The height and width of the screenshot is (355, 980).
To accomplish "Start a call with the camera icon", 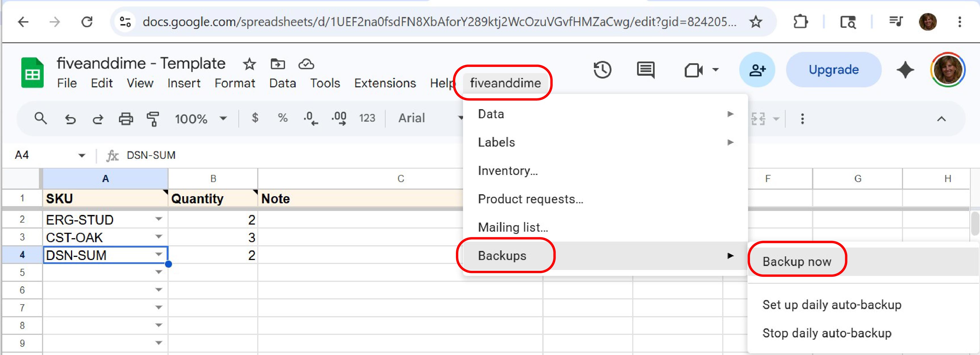I will [x=693, y=70].
